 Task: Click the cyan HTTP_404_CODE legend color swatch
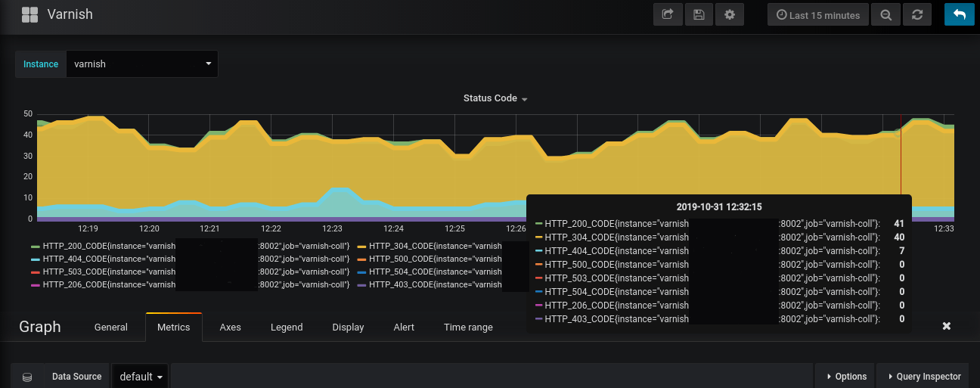point(35,259)
